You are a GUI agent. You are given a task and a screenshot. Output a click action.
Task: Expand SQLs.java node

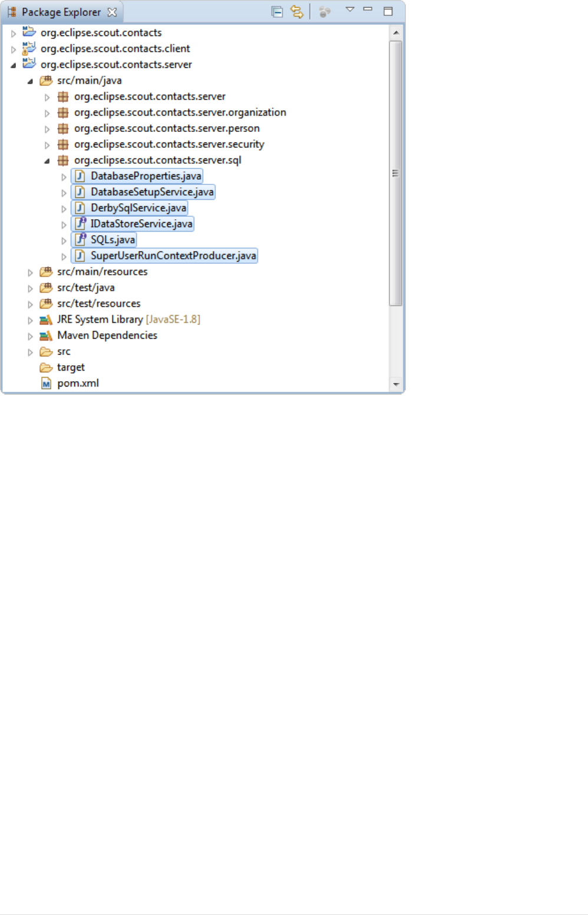click(64, 240)
